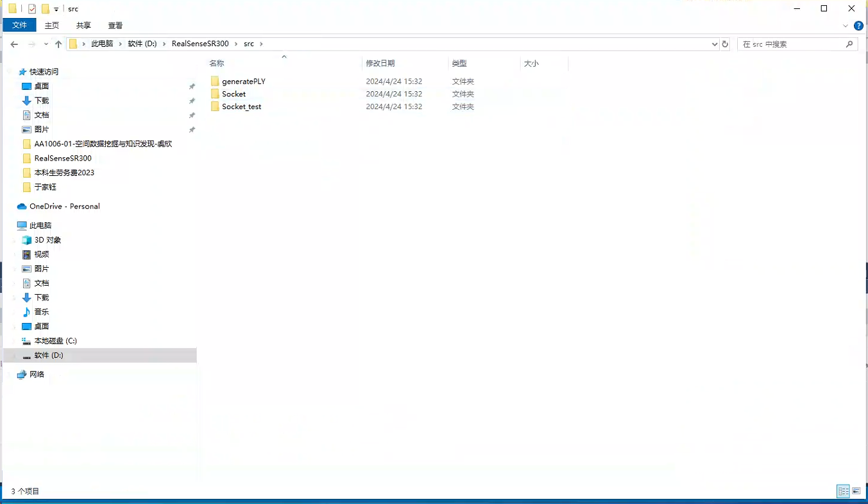Click the Back navigation arrow
This screenshot has width=868, height=504.
pos(14,44)
